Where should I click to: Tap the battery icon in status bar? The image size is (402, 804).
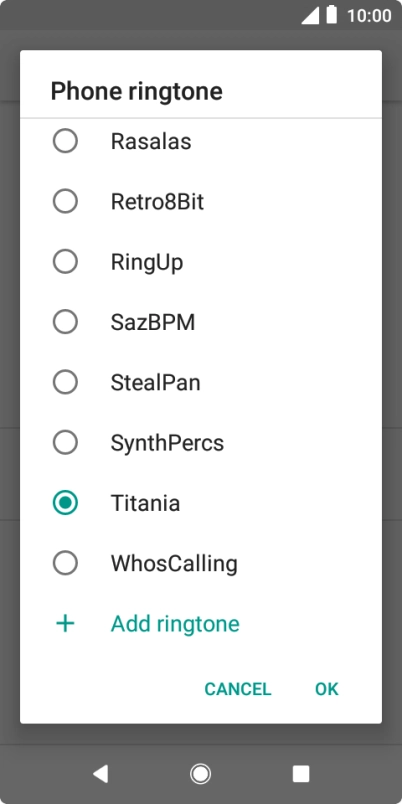click(332, 15)
